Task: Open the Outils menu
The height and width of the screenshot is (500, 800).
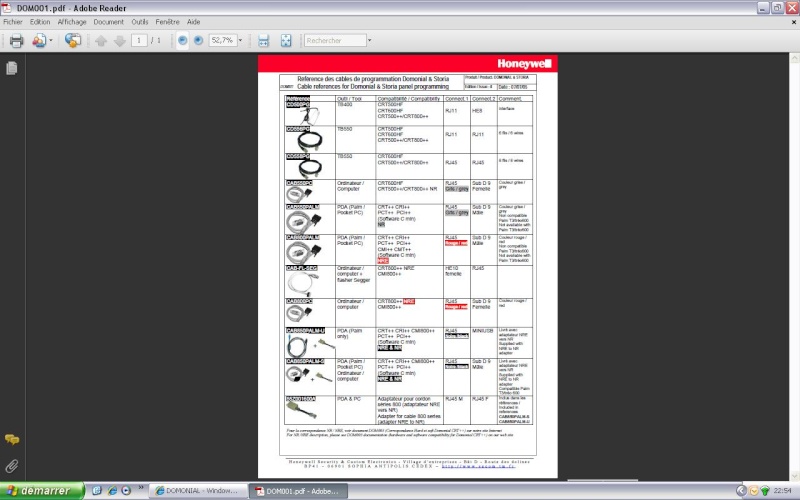Action: [x=140, y=22]
